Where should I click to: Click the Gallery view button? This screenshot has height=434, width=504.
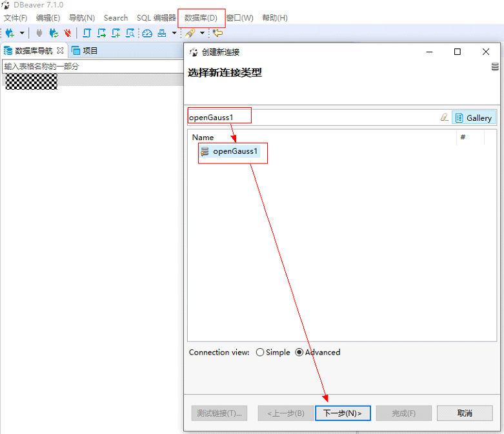[x=474, y=118]
